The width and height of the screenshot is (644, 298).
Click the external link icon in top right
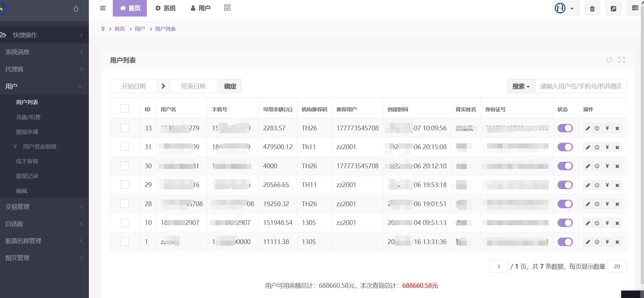coord(614,9)
